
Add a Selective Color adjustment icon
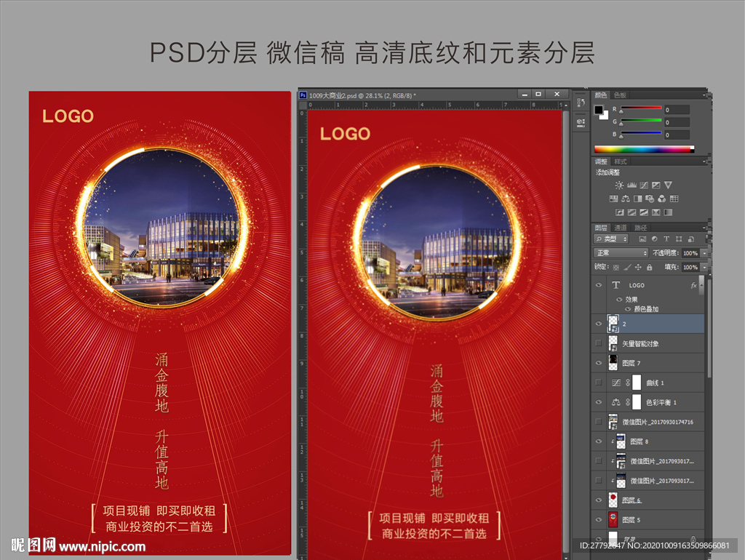656,212
